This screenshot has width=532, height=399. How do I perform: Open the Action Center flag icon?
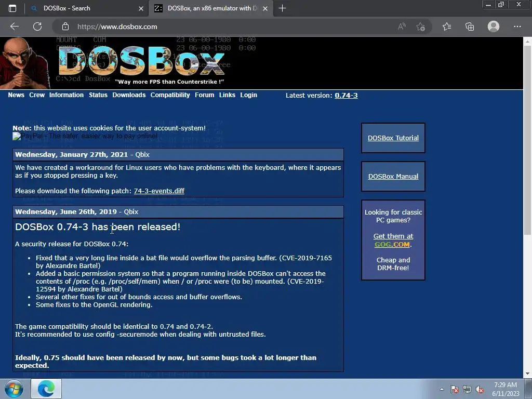pos(455,389)
